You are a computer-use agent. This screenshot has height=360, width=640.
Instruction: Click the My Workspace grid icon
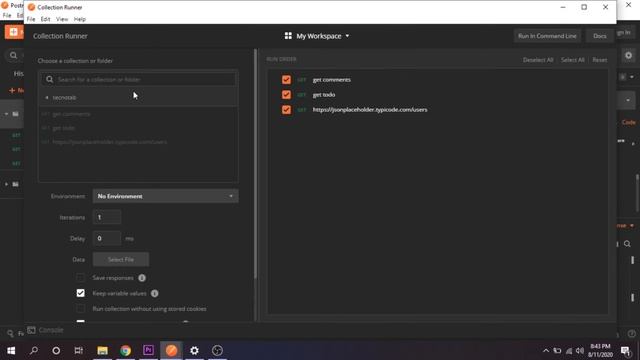(x=288, y=36)
